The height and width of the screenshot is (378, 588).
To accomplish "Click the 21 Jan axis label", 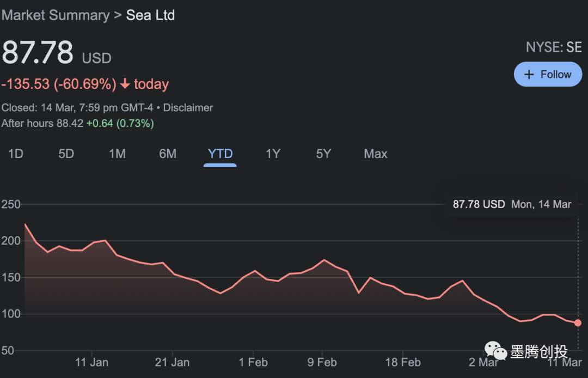I will [x=172, y=362].
